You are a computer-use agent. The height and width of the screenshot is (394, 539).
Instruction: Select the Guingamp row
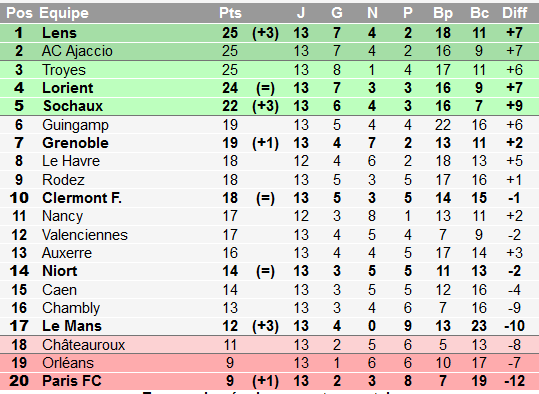[270, 125]
